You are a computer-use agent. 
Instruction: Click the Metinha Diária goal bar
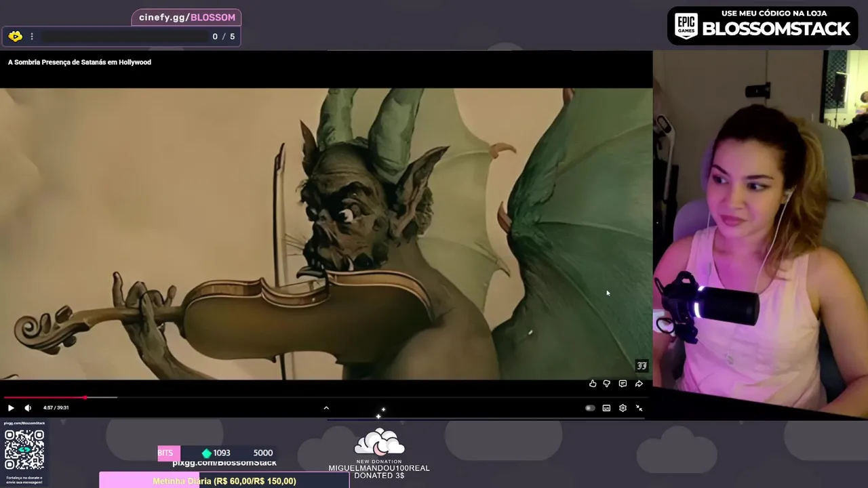coord(224,481)
